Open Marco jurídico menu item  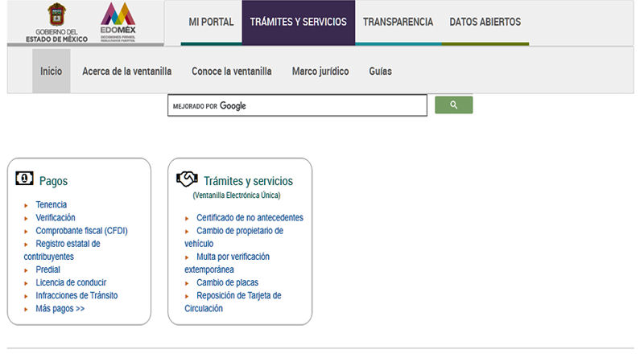click(320, 72)
